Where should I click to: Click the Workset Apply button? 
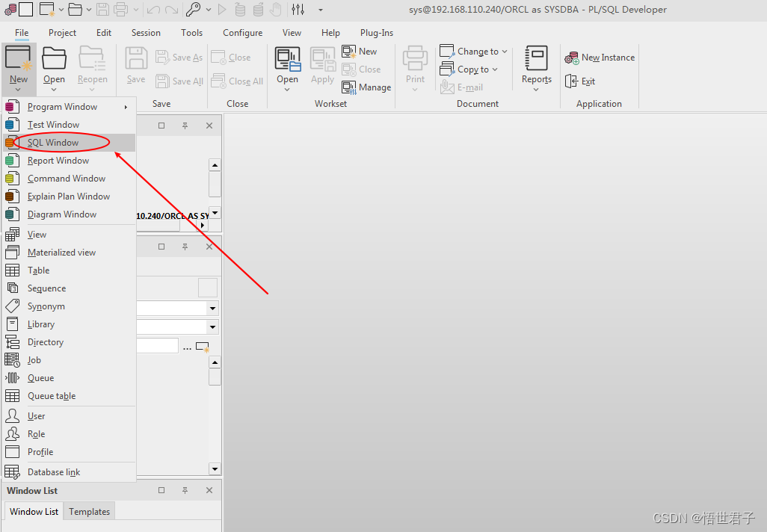click(x=322, y=66)
